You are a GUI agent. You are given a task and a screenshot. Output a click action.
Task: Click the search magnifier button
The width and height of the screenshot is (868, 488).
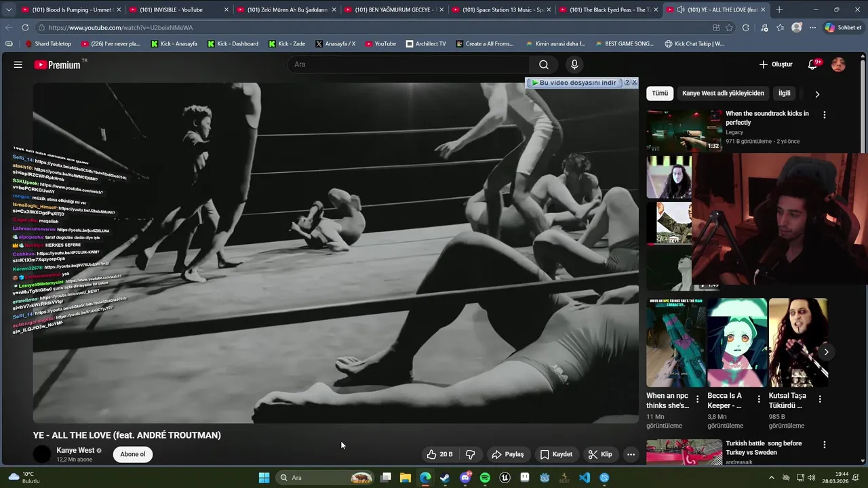544,64
